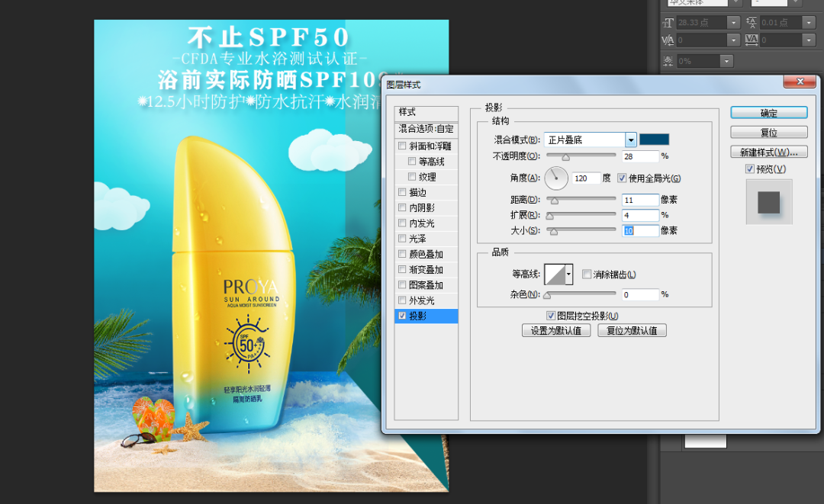The width and height of the screenshot is (824, 504).
Task: Switch to 混合选项:自定 in styles list
Action: (425, 128)
